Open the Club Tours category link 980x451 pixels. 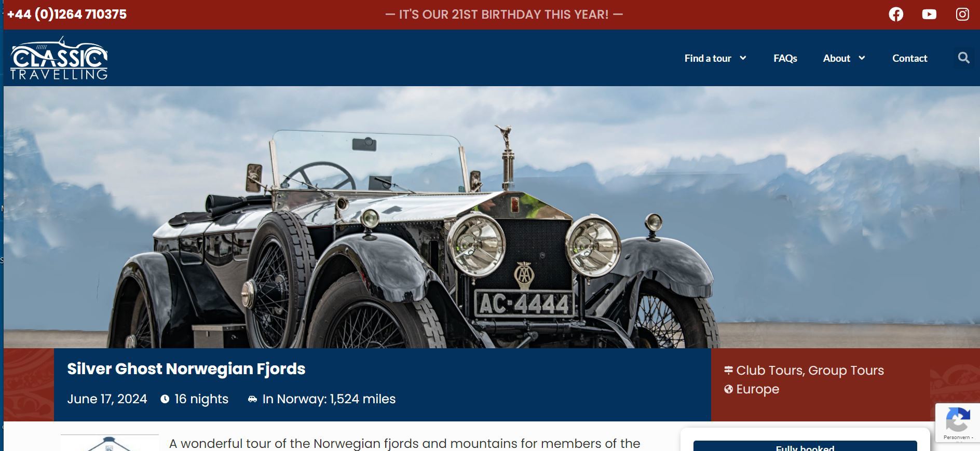click(x=770, y=370)
